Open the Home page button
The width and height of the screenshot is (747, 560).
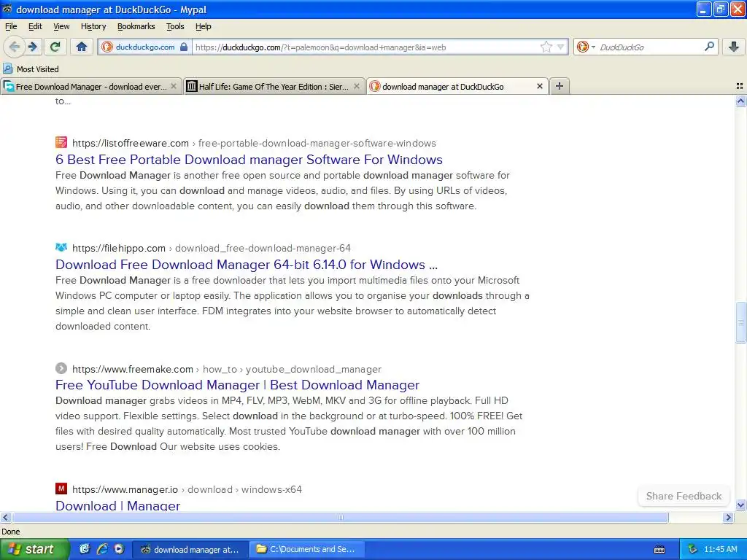point(82,47)
